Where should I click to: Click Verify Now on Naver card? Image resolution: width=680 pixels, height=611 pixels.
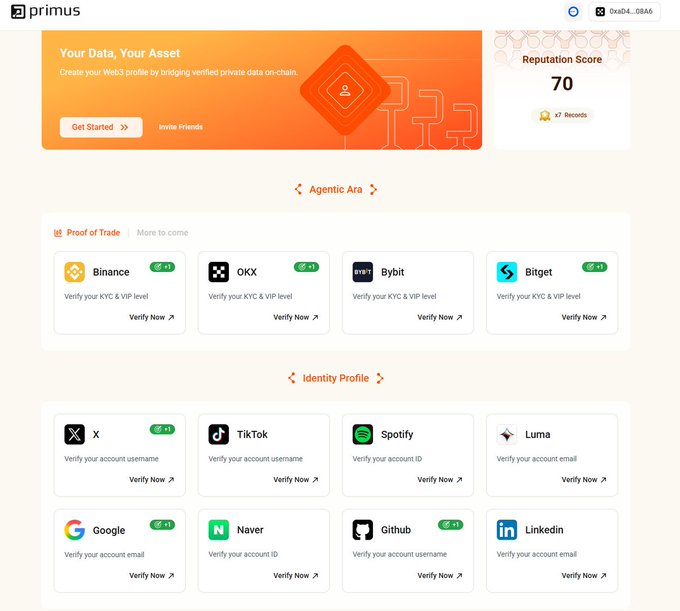coord(296,575)
